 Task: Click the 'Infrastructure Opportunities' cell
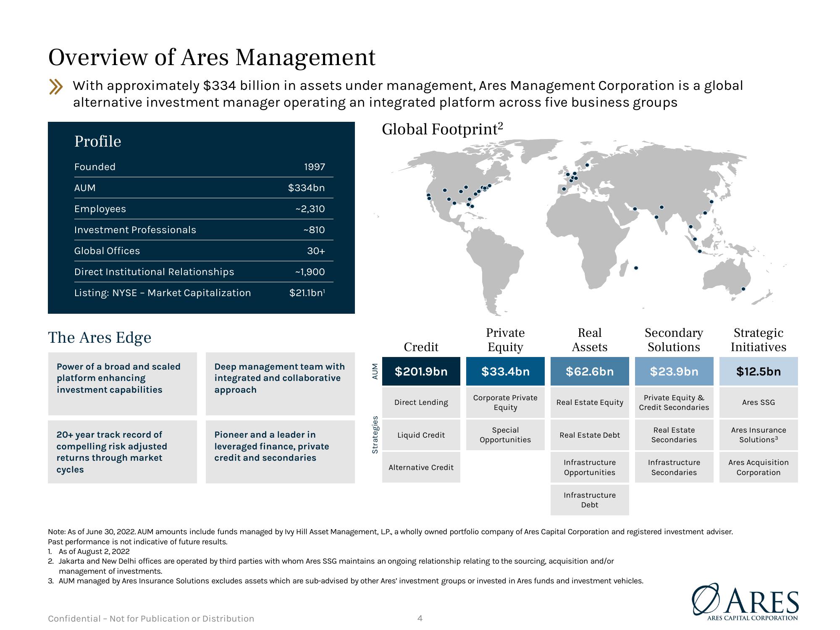coord(590,467)
